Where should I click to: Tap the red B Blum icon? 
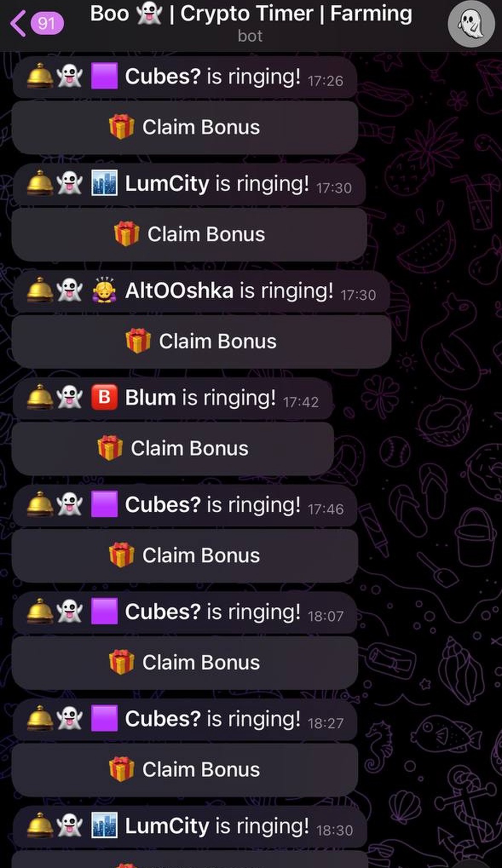(104, 397)
